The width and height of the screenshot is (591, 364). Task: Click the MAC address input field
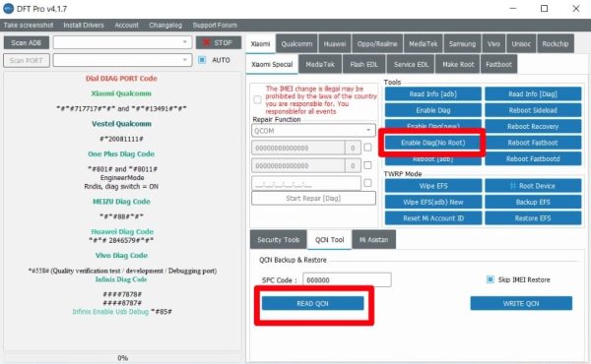[x=306, y=183]
